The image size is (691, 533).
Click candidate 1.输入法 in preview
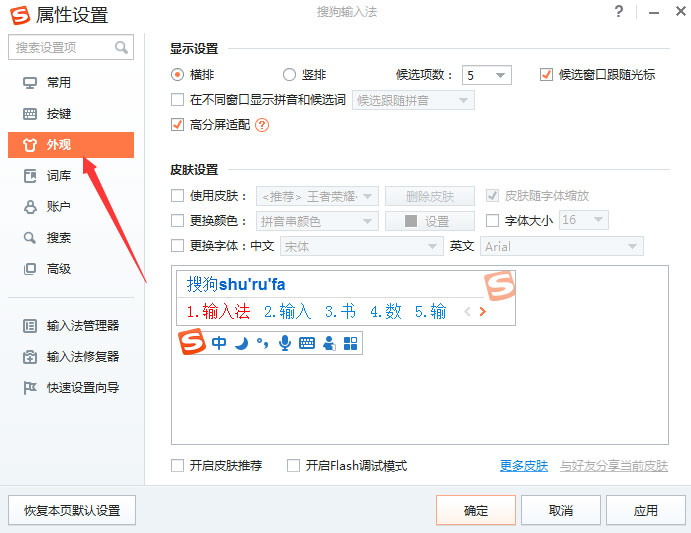(x=218, y=312)
